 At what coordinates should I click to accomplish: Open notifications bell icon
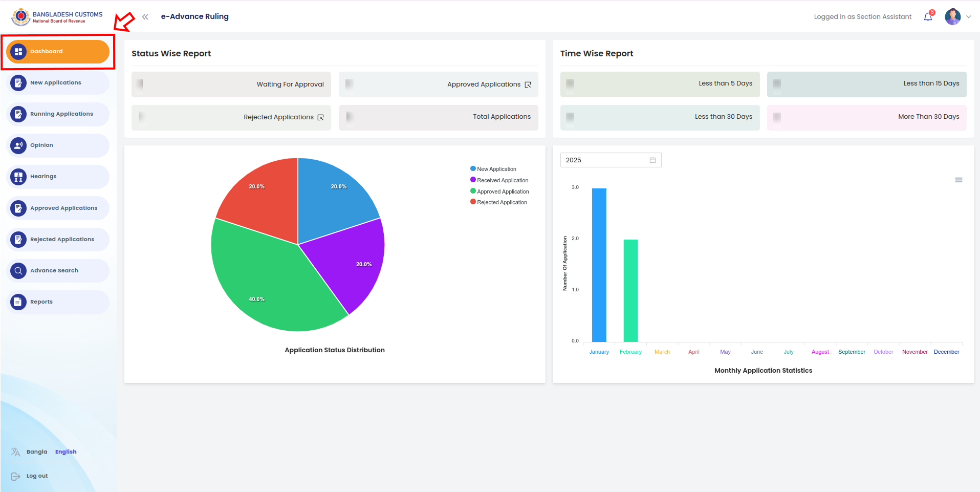point(928,17)
